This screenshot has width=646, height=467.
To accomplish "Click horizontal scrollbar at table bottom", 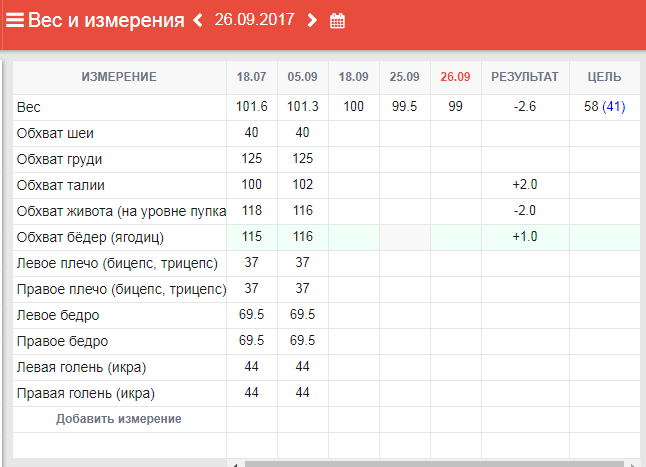I will click(x=430, y=463).
